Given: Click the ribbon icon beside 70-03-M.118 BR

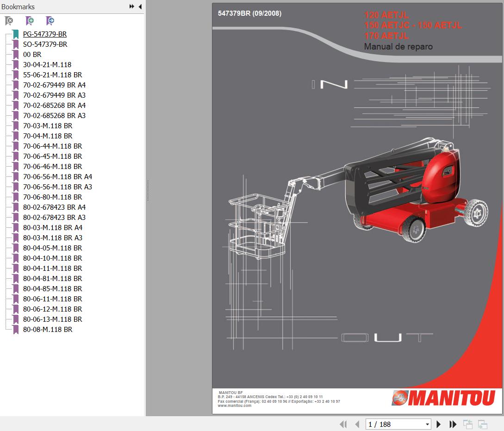Looking at the screenshot, I should click(x=16, y=125).
